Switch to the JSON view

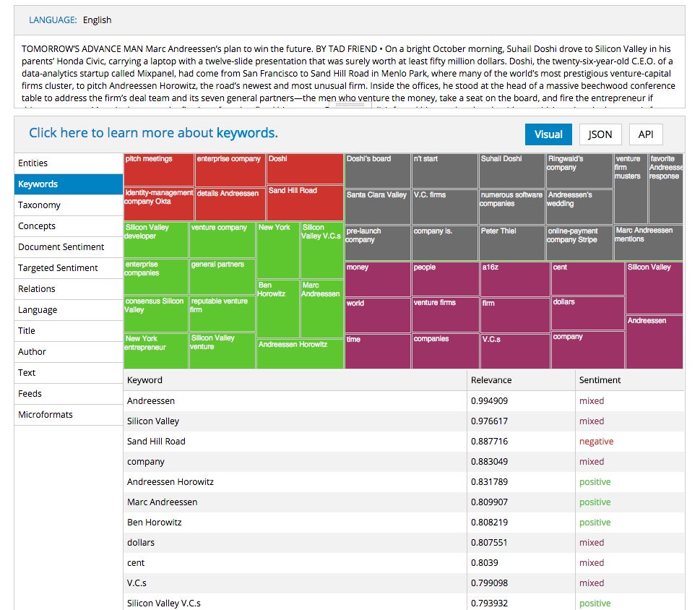coord(600,134)
